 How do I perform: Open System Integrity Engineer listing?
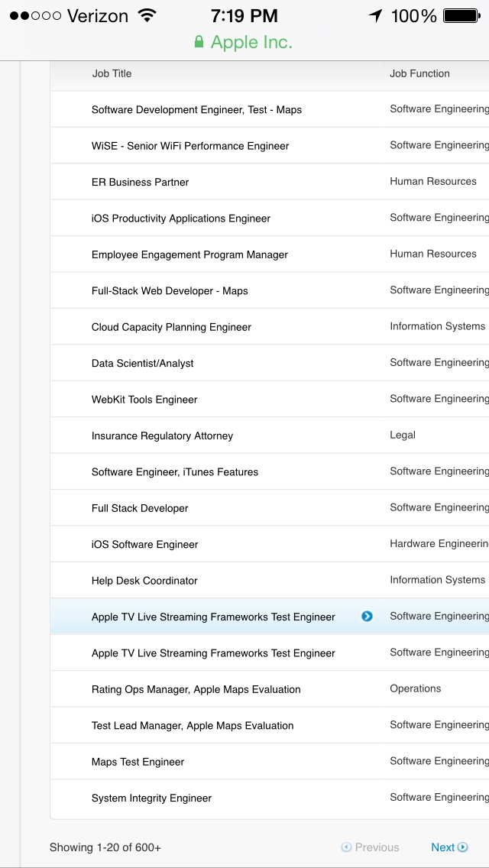point(151,798)
